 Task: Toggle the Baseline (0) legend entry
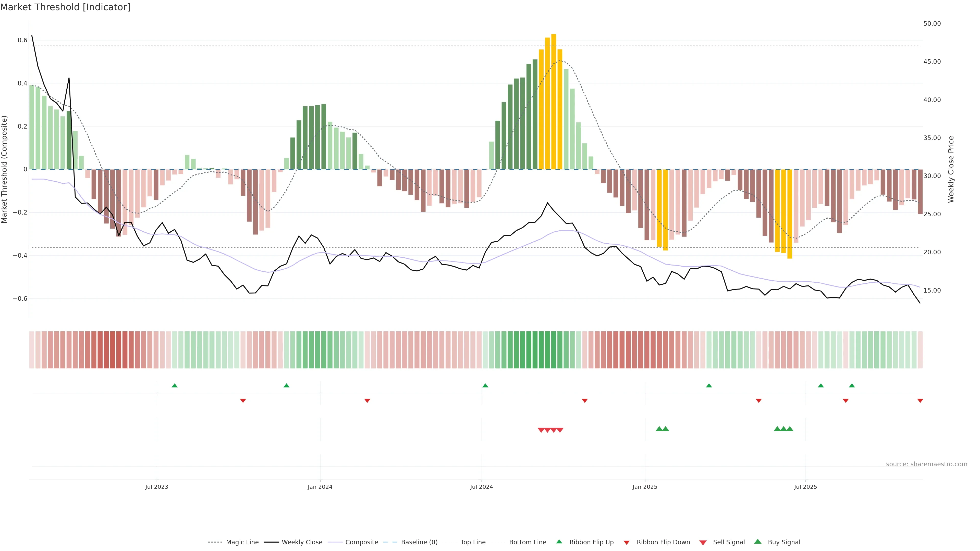click(419, 542)
